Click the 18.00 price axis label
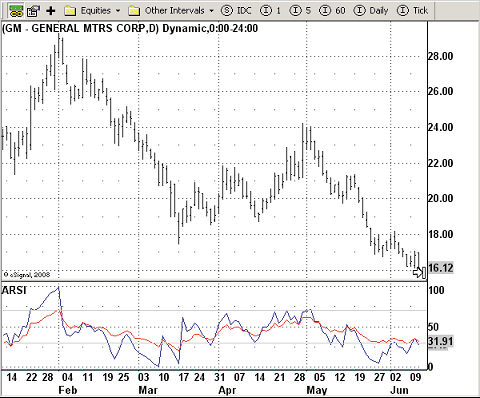 click(441, 234)
